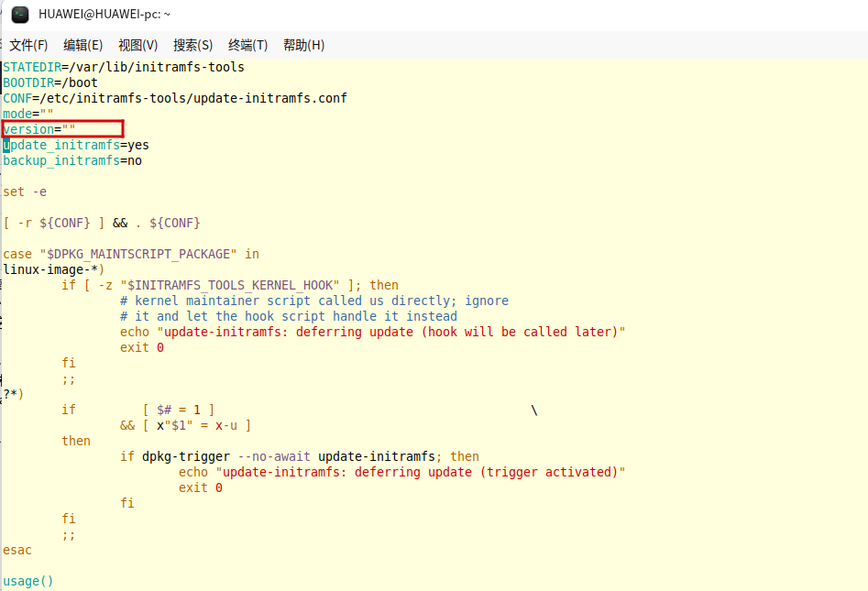Open the 文件(F) menu
This screenshot has height=591, width=868.
[28, 45]
